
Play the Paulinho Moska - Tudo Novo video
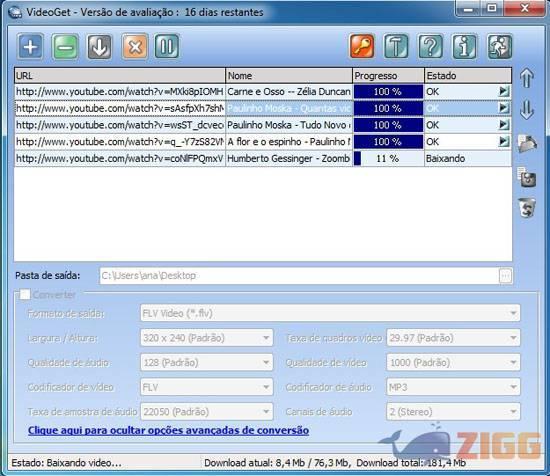[504, 125]
